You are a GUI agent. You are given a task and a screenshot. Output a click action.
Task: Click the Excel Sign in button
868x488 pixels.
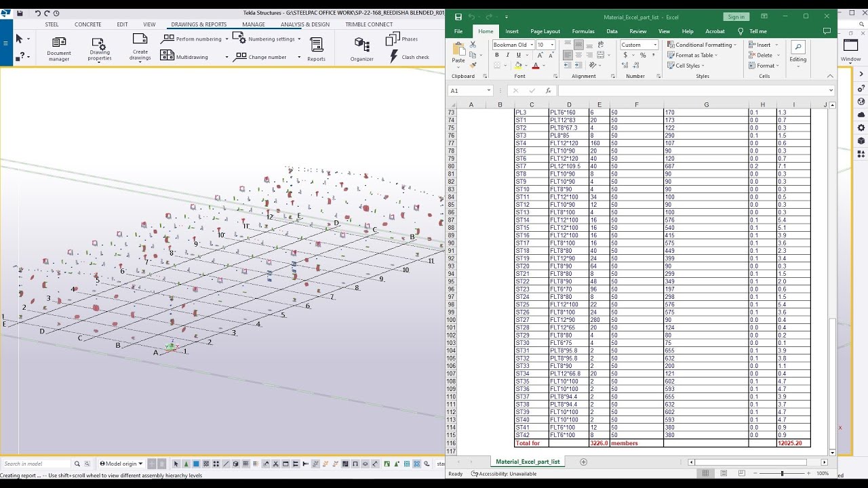click(x=736, y=16)
